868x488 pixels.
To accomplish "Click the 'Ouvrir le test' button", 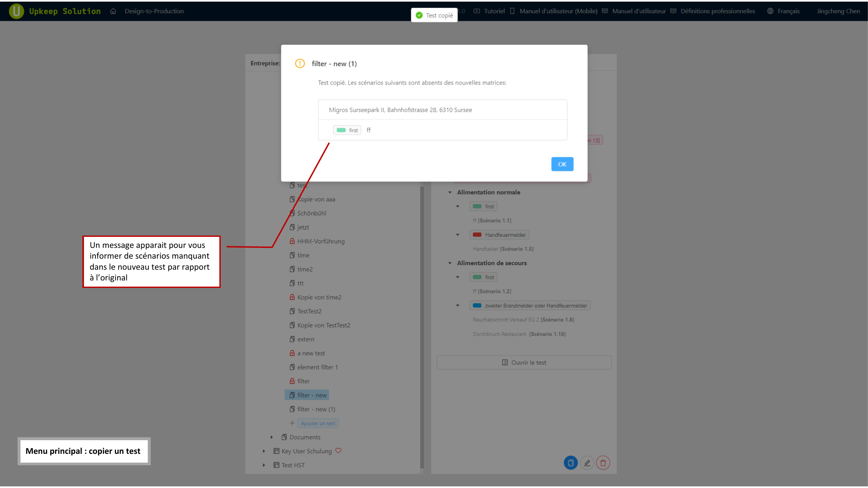I will point(524,362).
